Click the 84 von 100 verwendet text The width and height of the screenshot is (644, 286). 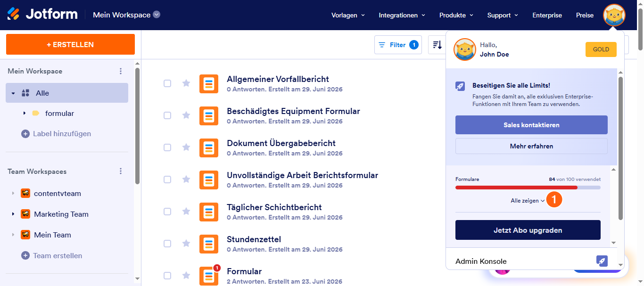pos(575,180)
